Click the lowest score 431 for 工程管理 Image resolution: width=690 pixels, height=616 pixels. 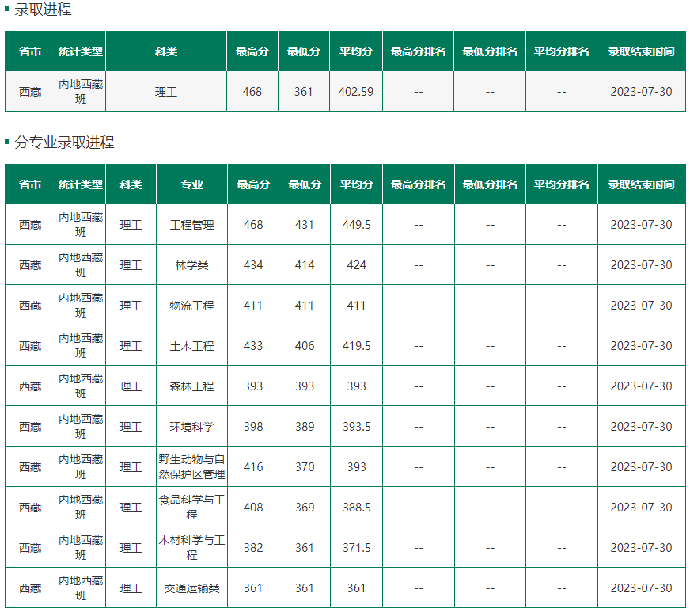click(x=305, y=225)
